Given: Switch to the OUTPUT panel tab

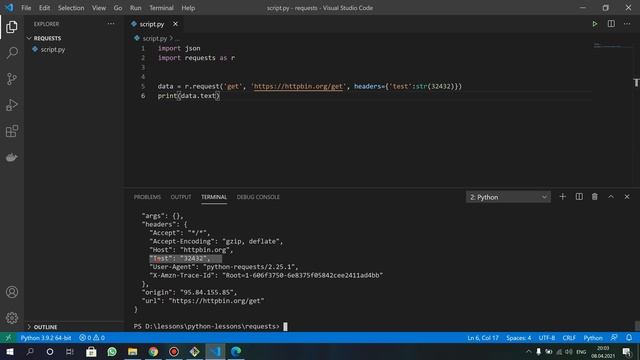Looking at the screenshot, I should [181, 197].
